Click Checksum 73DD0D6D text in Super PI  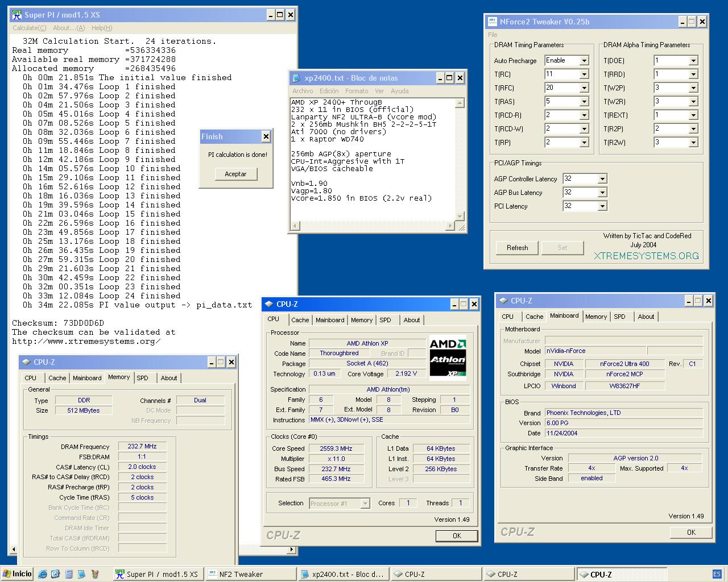click(x=58, y=323)
